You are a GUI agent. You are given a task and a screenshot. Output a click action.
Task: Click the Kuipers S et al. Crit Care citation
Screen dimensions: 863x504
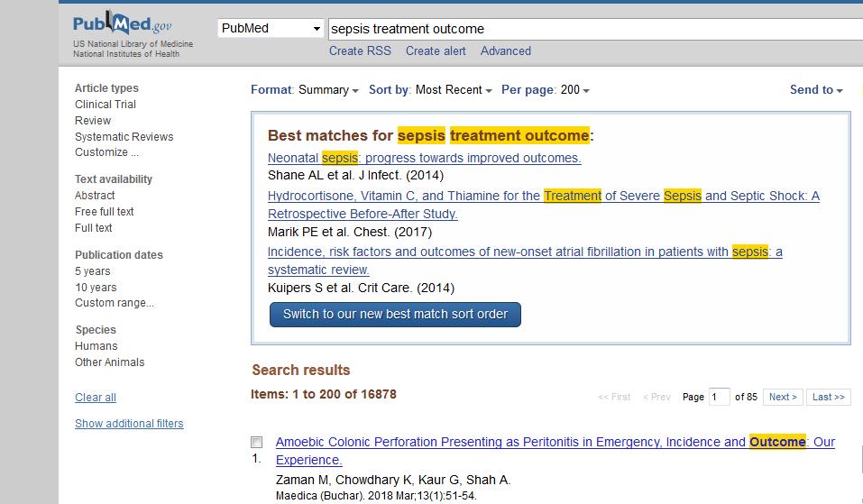tap(361, 288)
